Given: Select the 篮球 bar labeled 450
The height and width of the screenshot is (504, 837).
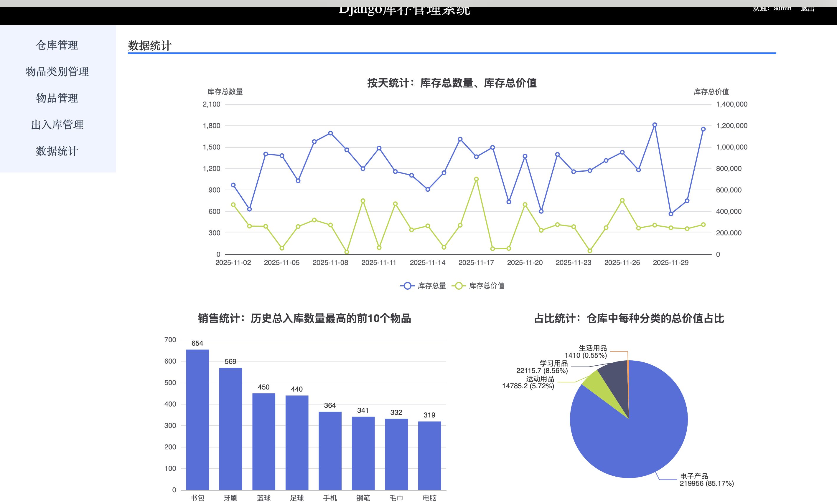Looking at the screenshot, I should tap(263, 441).
